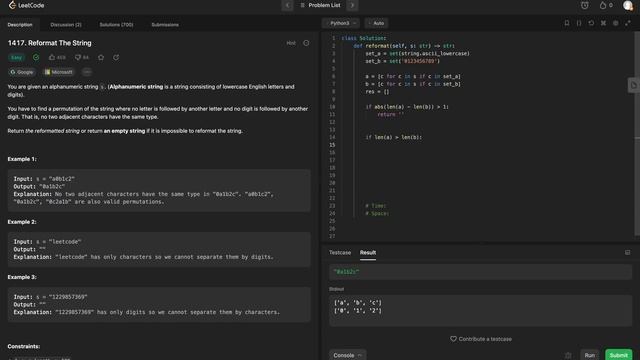Click the "res = []" code line

tap(377, 92)
